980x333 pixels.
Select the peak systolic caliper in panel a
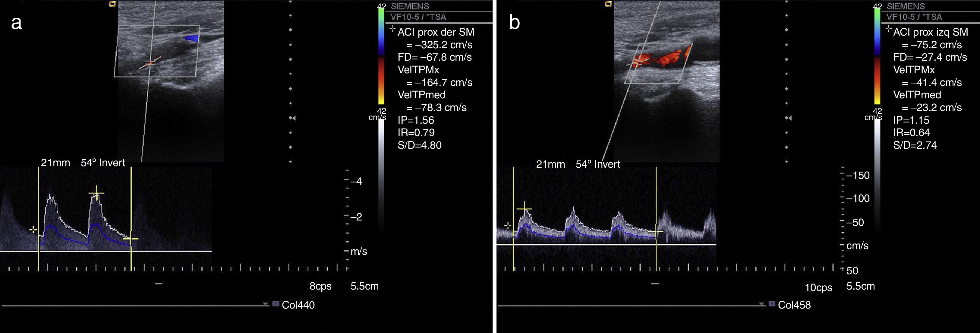click(96, 193)
